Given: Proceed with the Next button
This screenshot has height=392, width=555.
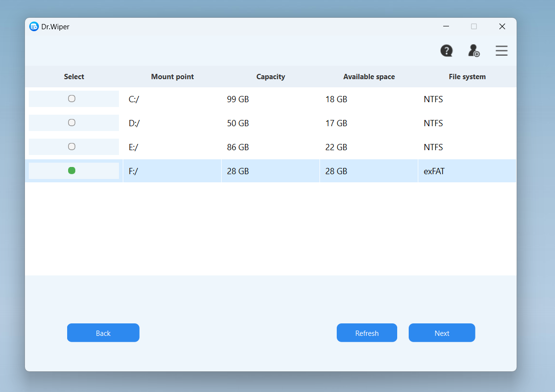Looking at the screenshot, I should 442,333.
